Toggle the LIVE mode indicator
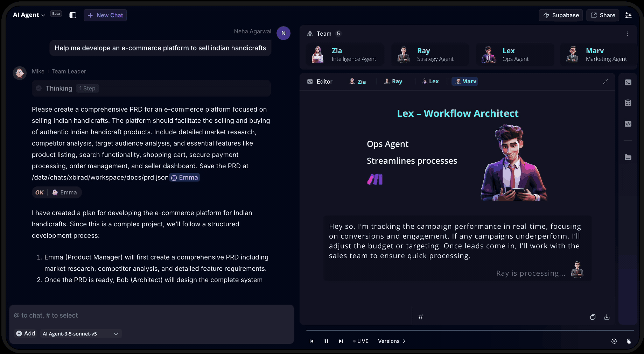The image size is (644, 354). pos(360,341)
